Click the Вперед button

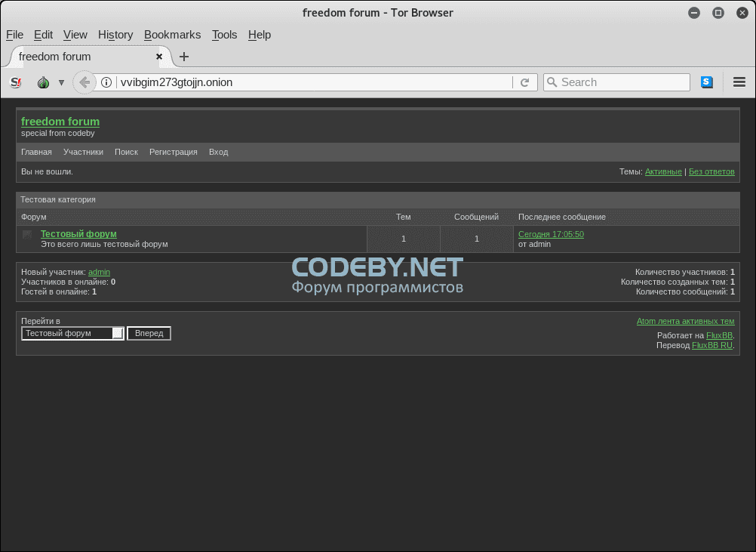click(149, 334)
